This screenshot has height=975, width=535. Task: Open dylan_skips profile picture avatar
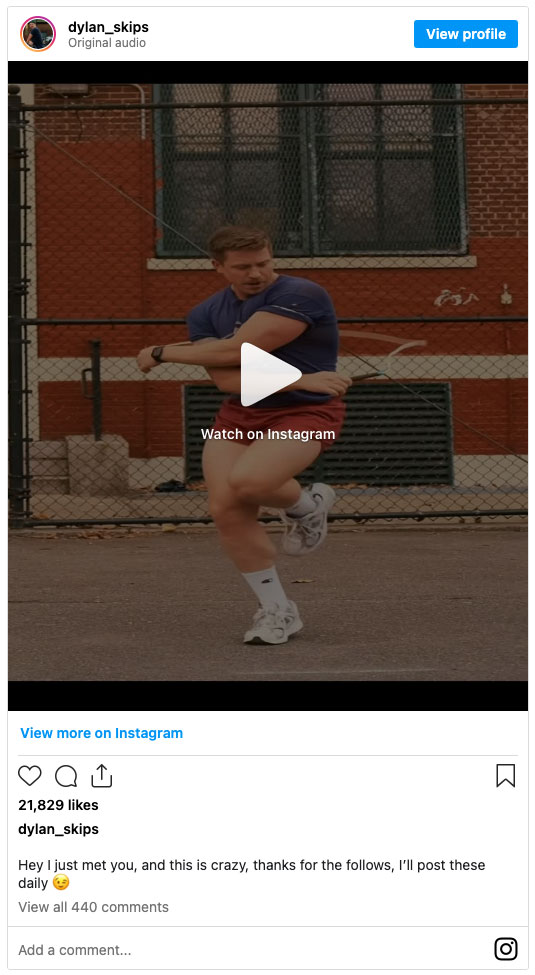click(x=38, y=34)
